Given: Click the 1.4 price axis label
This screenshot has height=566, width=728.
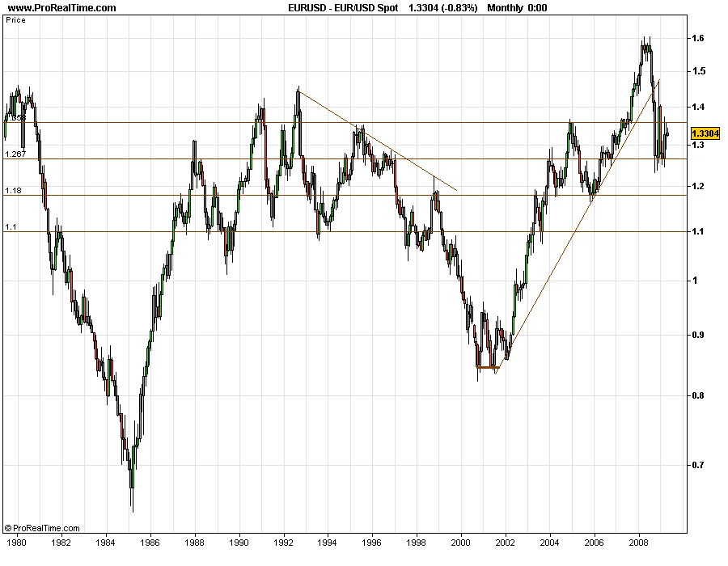Looking at the screenshot, I should 699,108.
